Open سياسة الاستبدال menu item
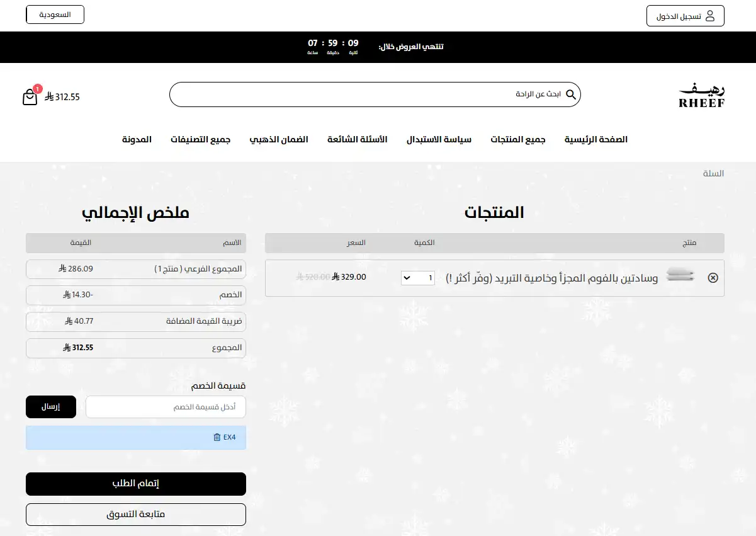The height and width of the screenshot is (536, 756). point(439,139)
